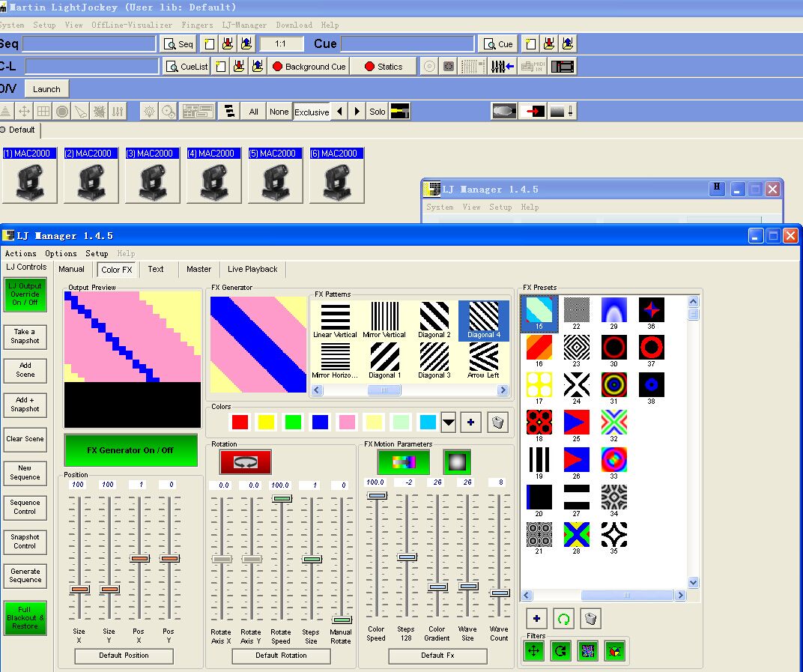Click next fixture arrow in toolbar
This screenshot has width=803, height=672.
(x=357, y=111)
